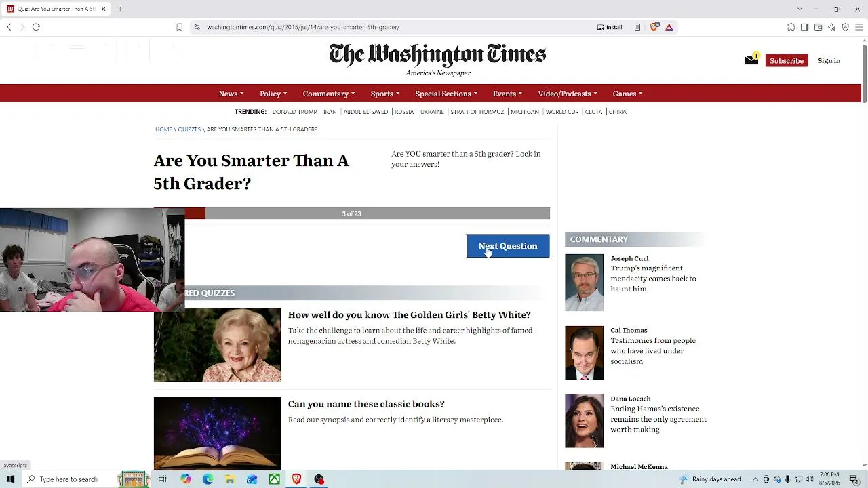Expand the Events dropdown
The height and width of the screenshot is (488, 868).
point(508,94)
